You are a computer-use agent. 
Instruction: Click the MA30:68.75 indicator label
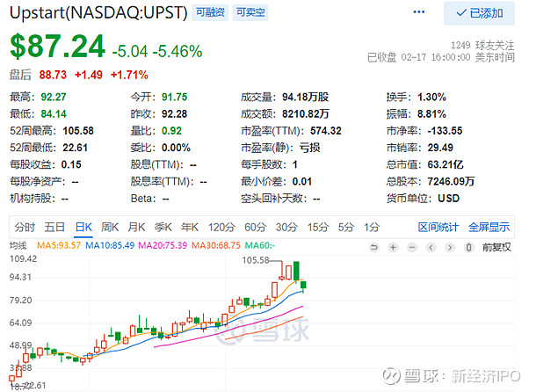pos(216,245)
